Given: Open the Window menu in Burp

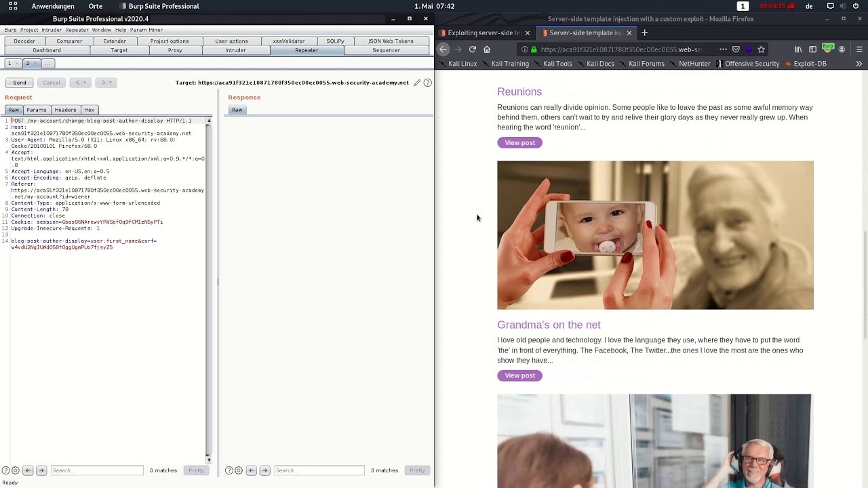Looking at the screenshot, I should click(101, 30).
